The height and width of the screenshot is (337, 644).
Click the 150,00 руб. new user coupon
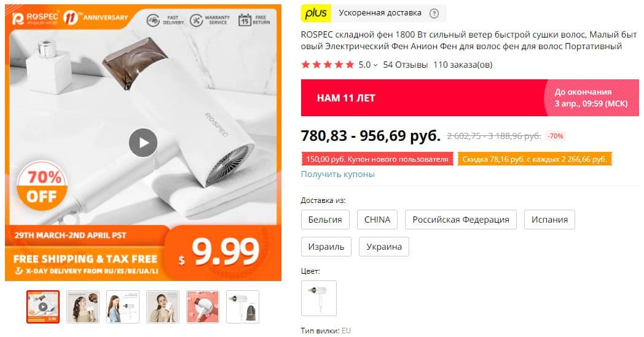pyautogui.click(x=377, y=159)
